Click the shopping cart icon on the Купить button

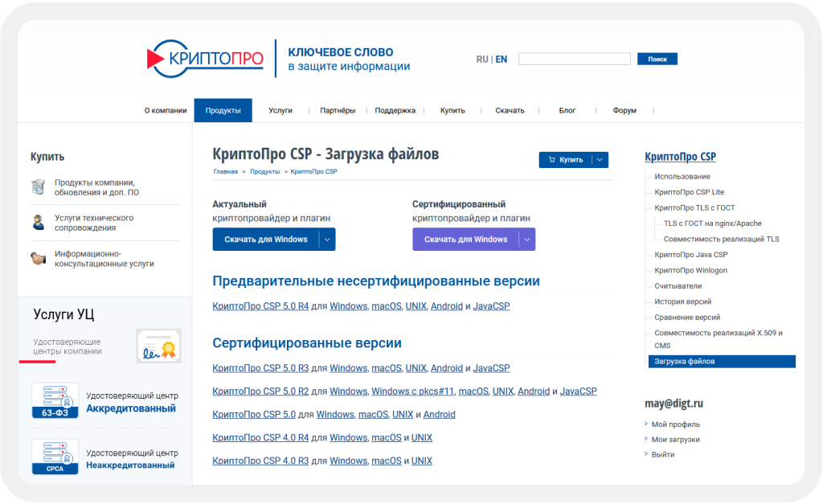[553, 159]
